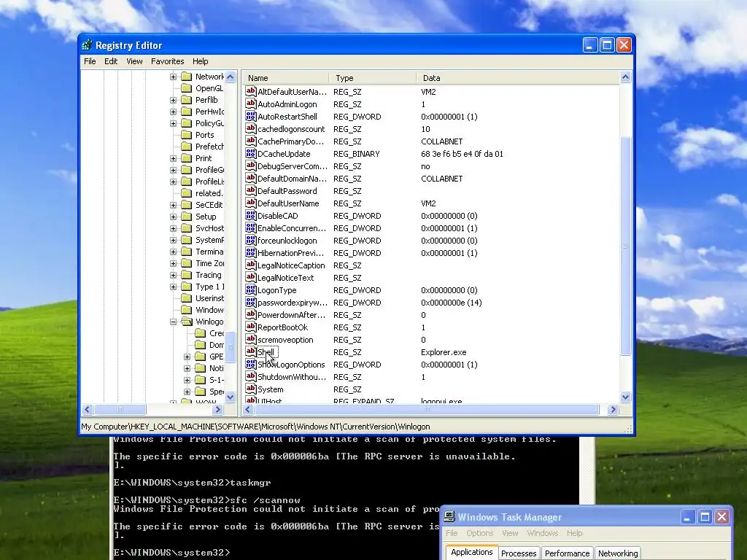The image size is (747, 560).
Task: Open the View menu in Registry Editor
Action: point(134,61)
